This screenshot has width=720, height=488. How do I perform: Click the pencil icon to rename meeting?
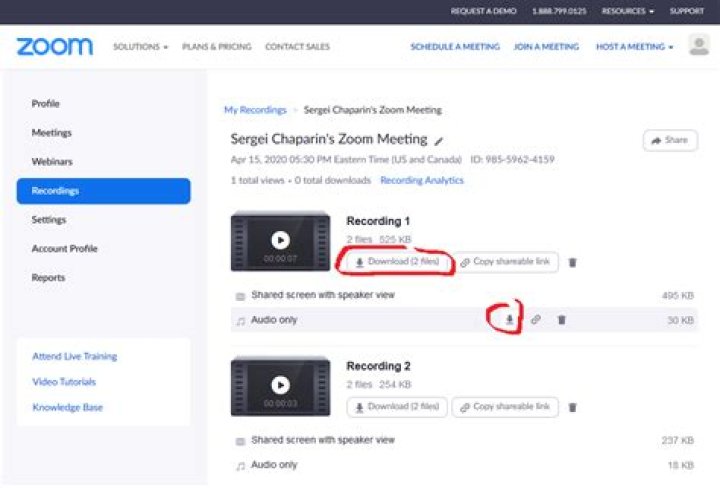[439, 141]
